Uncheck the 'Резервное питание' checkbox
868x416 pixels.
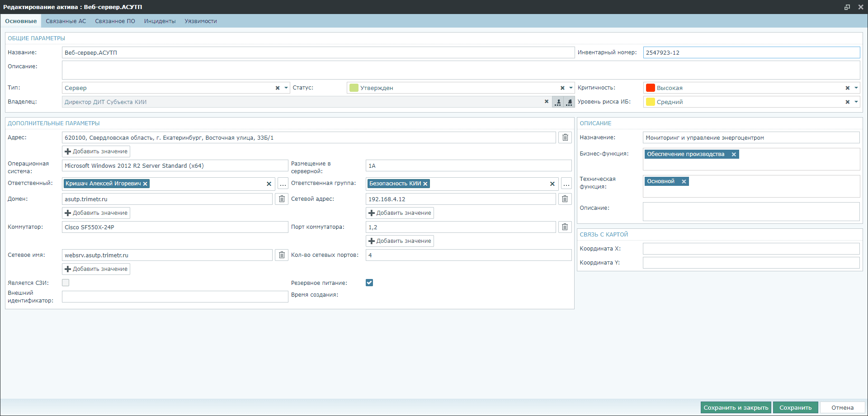click(x=369, y=283)
